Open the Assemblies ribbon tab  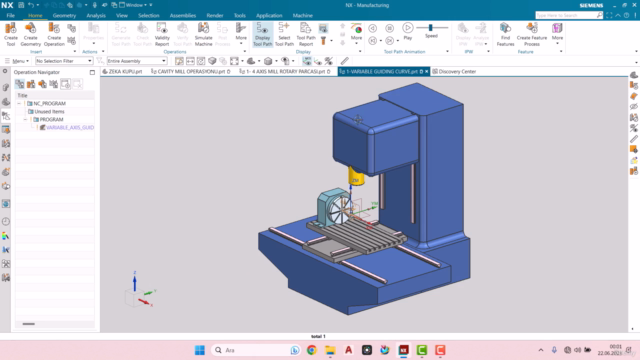[x=182, y=16]
